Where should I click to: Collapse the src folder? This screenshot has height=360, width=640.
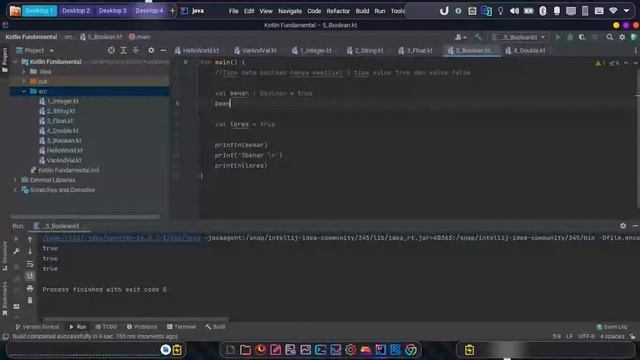tap(24, 91)
